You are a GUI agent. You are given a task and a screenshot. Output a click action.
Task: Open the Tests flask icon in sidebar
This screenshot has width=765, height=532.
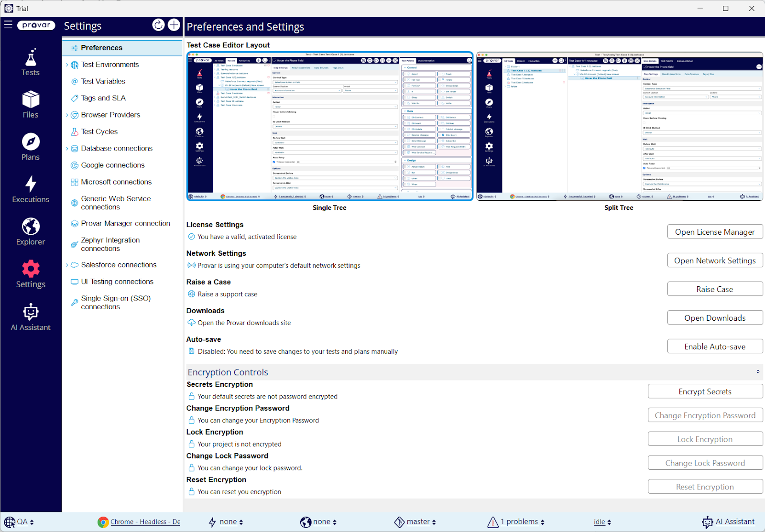tap(31, 57)
